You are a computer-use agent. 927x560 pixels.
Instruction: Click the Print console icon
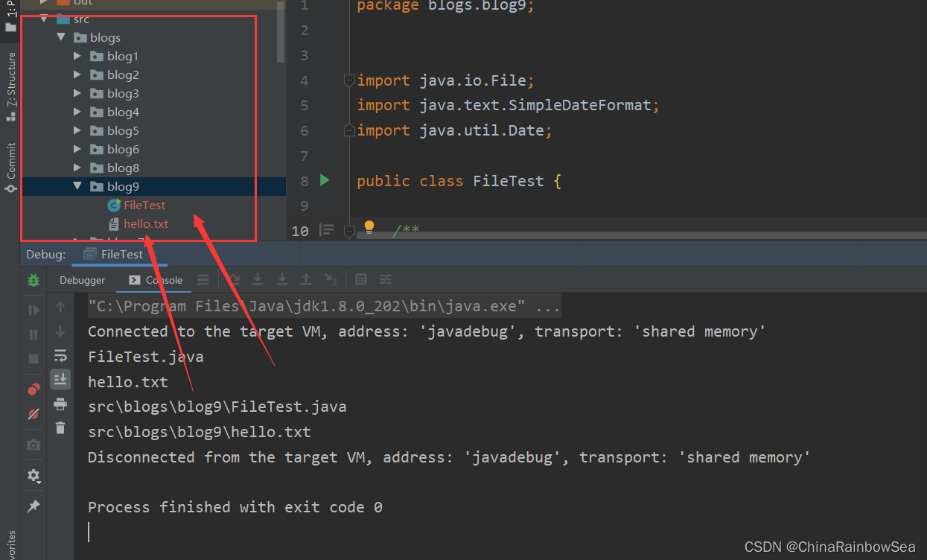(x=60, y=404)
